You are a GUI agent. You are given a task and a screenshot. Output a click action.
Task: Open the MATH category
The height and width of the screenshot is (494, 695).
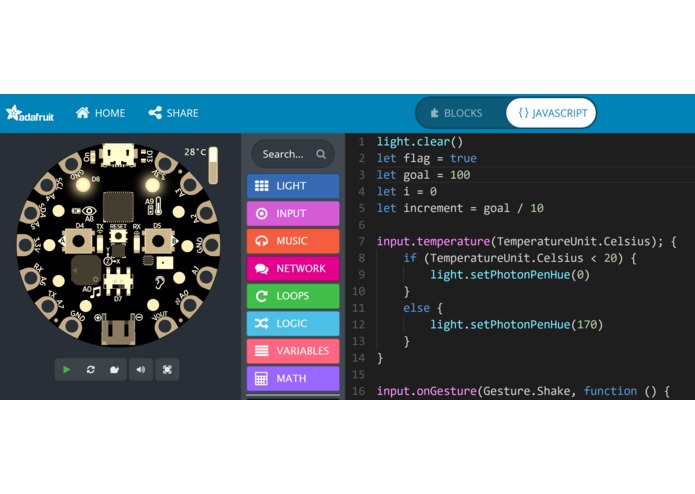coord(293,378)
